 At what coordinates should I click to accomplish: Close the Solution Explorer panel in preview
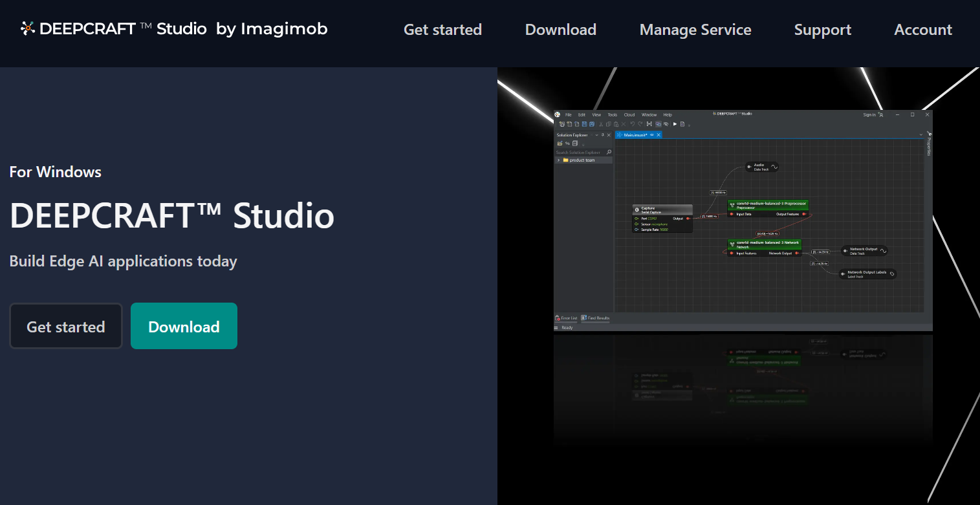609,135
